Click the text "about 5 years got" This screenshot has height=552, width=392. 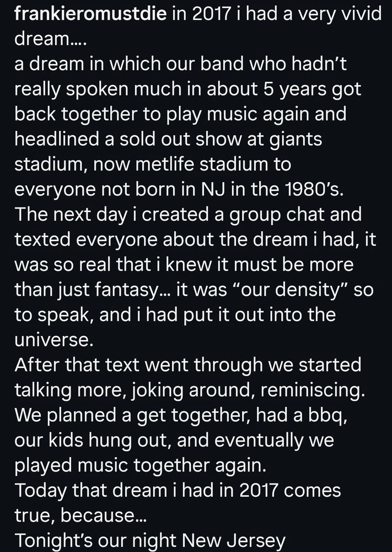[x=284, y=89]
